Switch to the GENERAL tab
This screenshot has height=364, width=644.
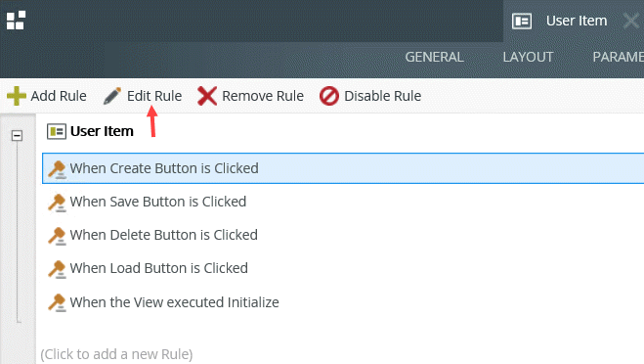pos(435,57)
